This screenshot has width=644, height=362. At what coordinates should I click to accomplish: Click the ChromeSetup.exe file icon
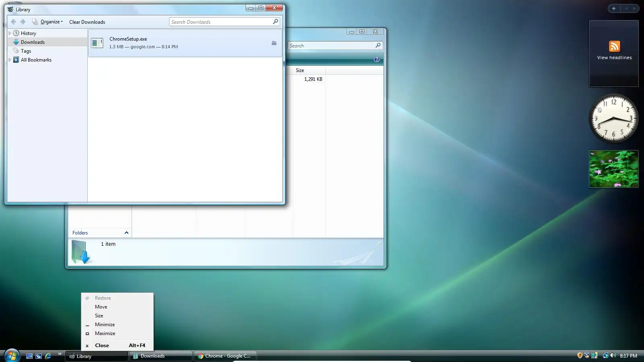tap(97, 43)
